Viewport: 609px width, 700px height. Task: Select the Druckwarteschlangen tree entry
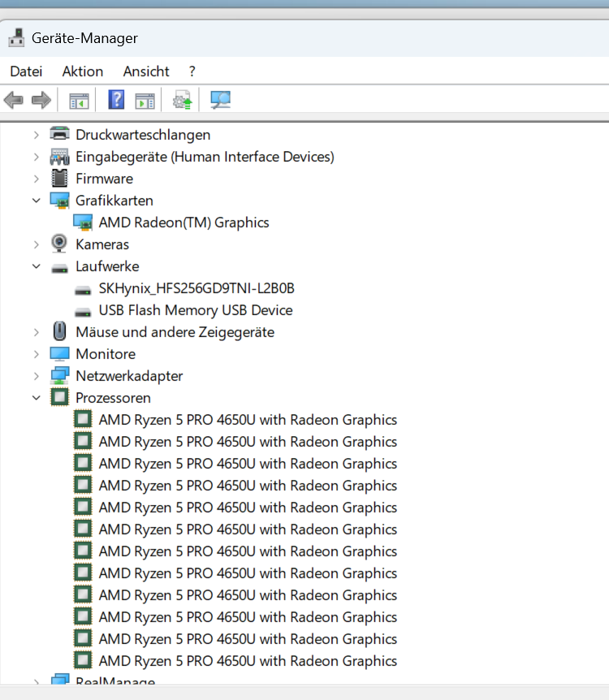(x=143, y=135)
